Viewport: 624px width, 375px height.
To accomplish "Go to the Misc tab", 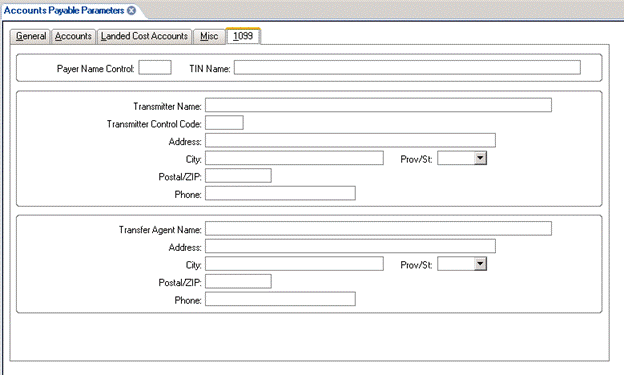I will pos(209,36).
